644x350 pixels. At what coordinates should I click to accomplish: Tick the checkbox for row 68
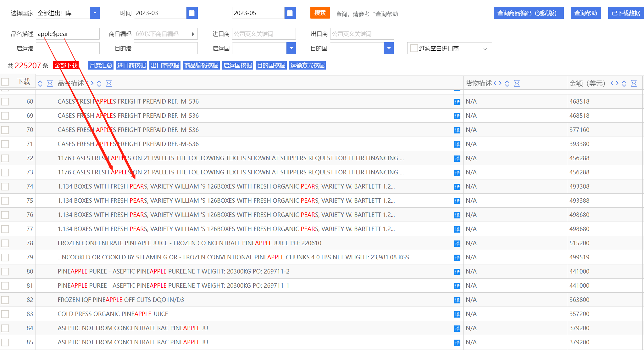[x=5, y=102]
